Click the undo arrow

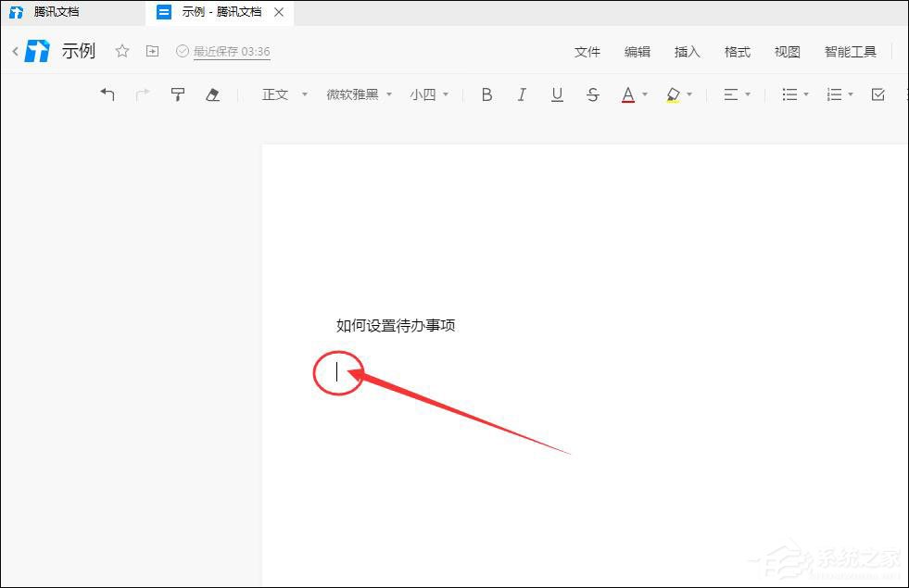(x=107, y=94)
